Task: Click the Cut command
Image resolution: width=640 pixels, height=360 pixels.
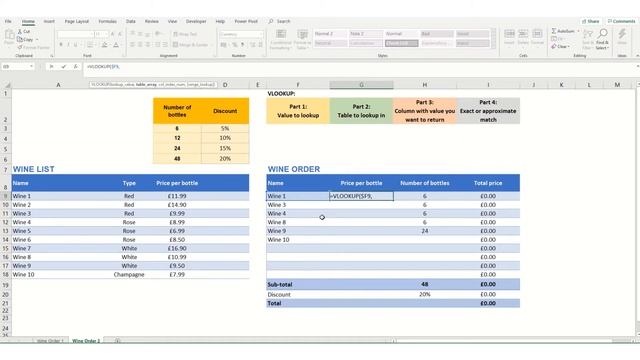Action: tap(24, 31)
